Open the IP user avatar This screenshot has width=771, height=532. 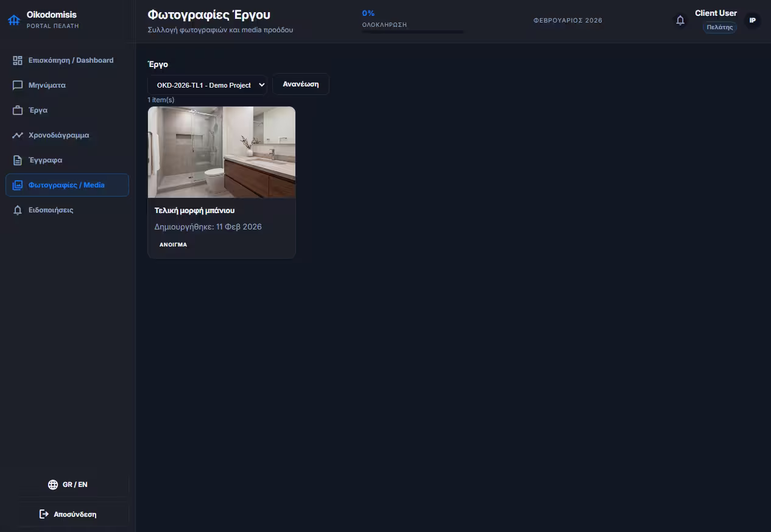[753, 20]
